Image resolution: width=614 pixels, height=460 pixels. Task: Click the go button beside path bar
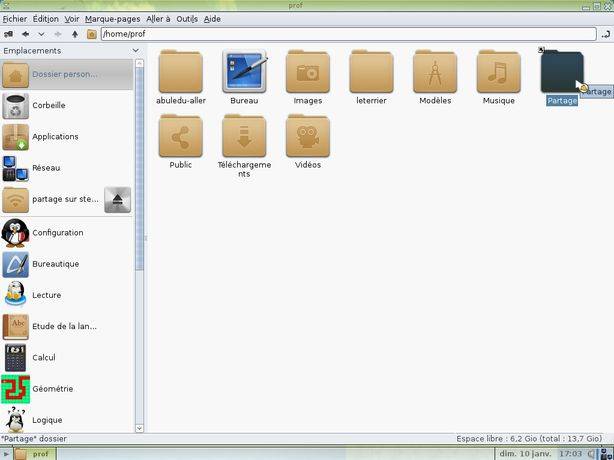click(x=605, y=34)
